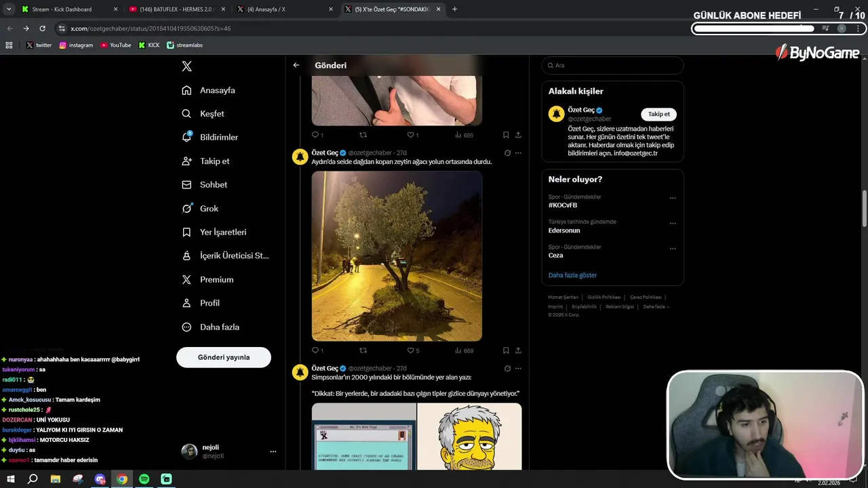The image size is (868, 488).
Task: Expand footer Daha fazla links
Action: pyautogui.click(x=656, y=306)
